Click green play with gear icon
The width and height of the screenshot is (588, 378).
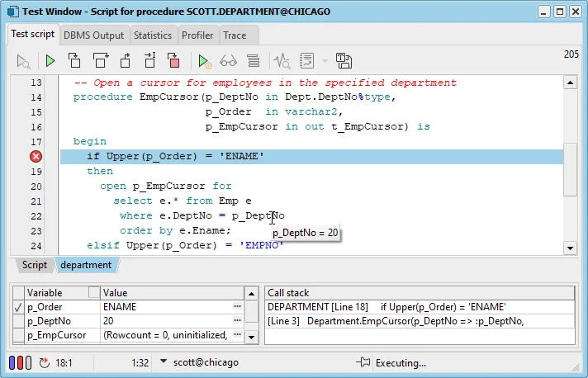204,61
